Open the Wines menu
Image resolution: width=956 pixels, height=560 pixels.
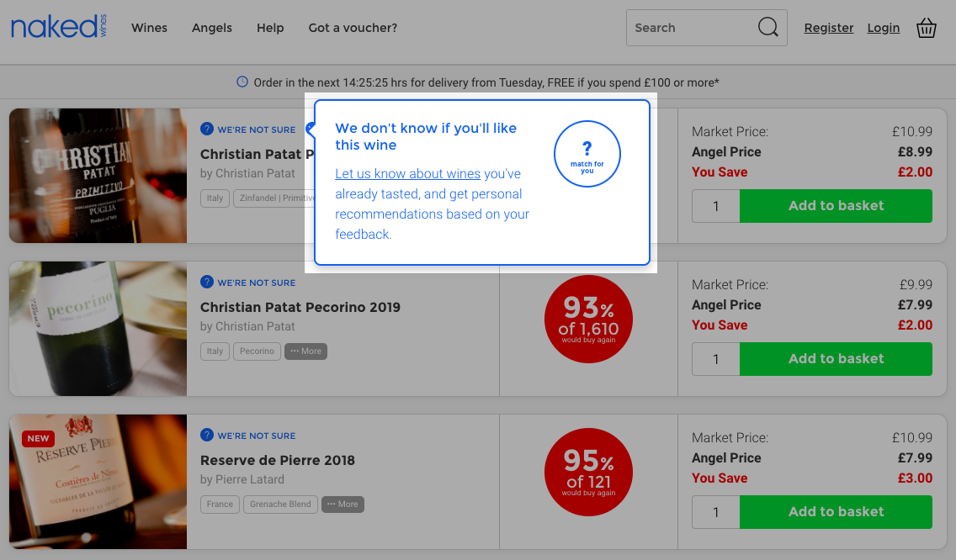pos(149,28)
